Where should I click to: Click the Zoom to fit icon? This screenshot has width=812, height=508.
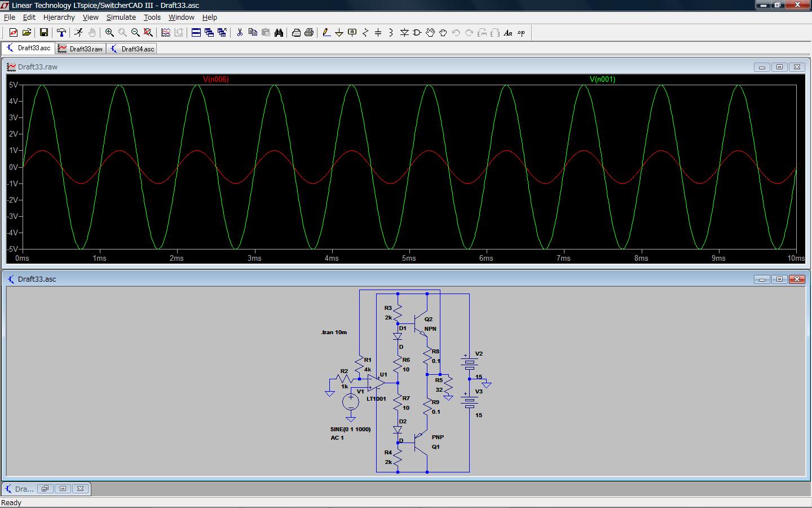coord(148,33)
